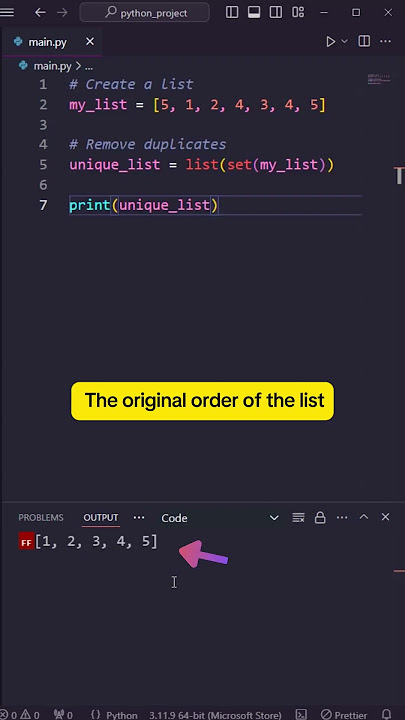
Task: Open Prettier status bar item
Action: (x=344, y=715)
